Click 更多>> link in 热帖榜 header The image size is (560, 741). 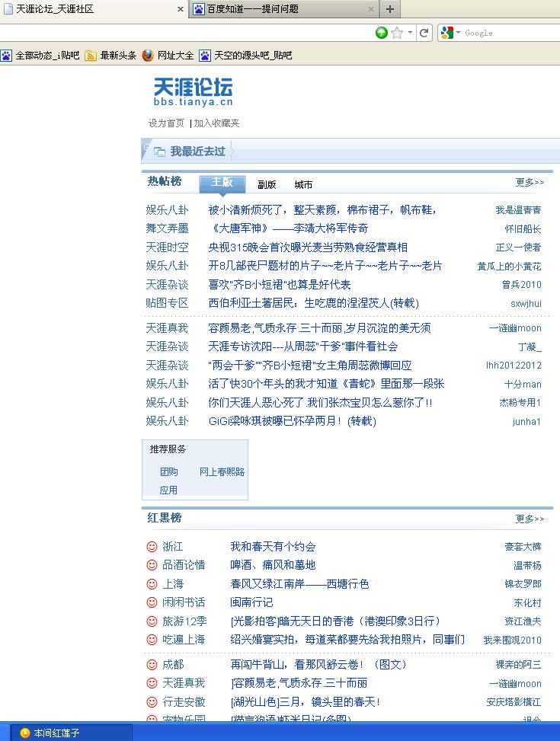coord(530,183)
